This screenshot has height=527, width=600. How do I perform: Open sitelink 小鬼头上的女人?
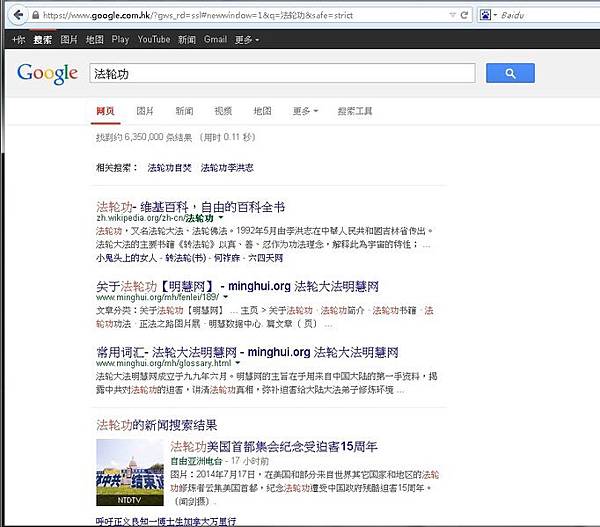[126, 258]
